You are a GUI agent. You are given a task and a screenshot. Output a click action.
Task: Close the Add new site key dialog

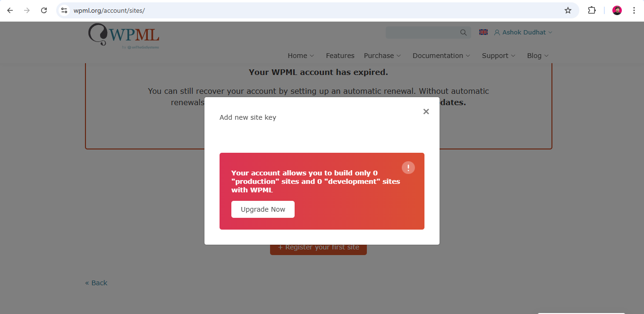pos(426,112)
